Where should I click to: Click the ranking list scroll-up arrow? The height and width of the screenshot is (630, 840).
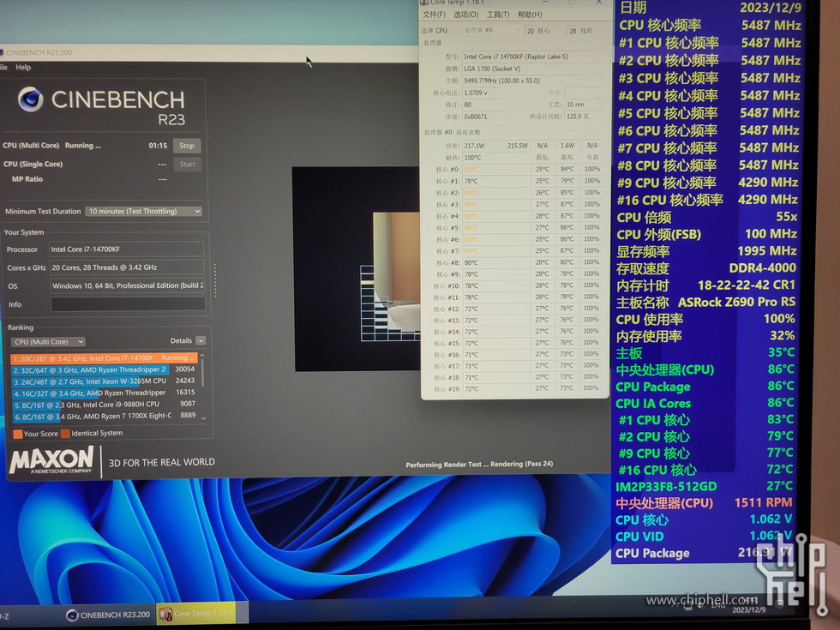point(202,357)
